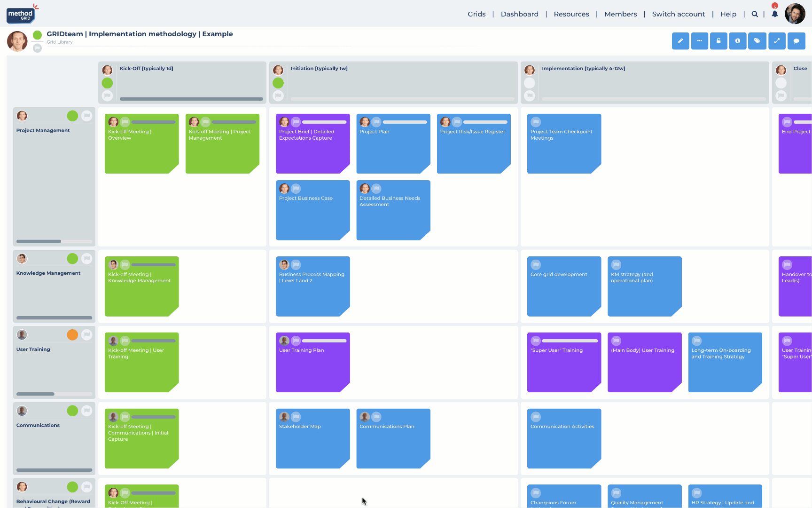Toggle green status dot on Communications row
The height and width of the screenshot is (508, 812).
[72, 411]
